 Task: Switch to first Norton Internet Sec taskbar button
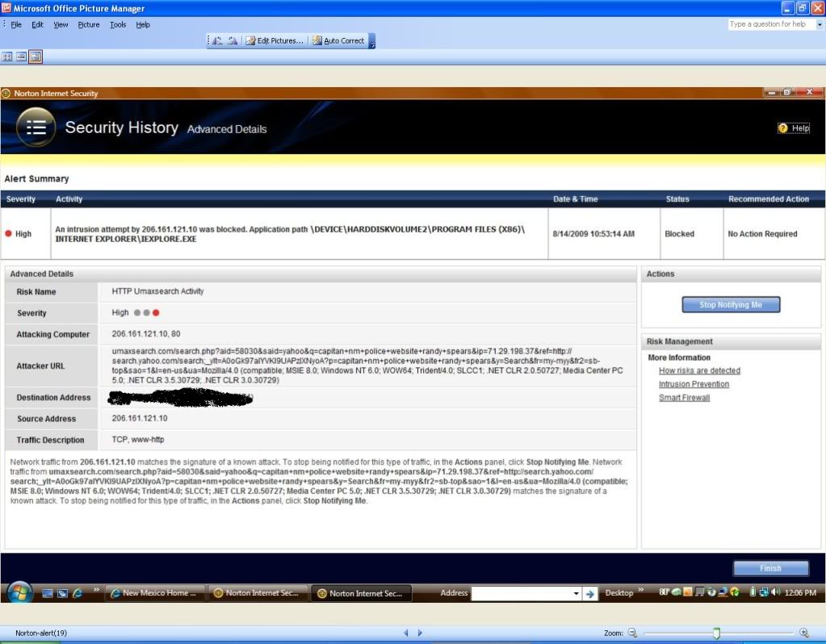tap(257, 593)
